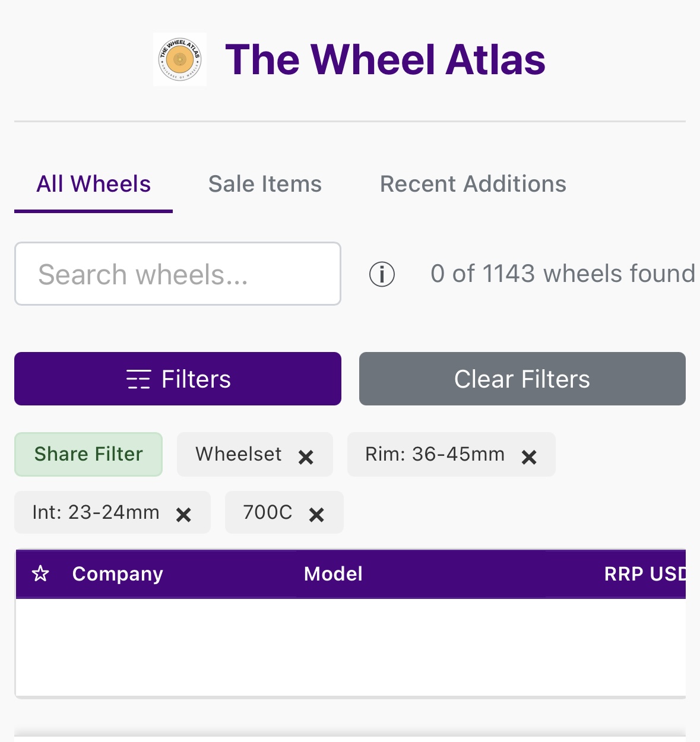Click The Wheel Atlas logo image
700x742 pixels.
coord(180,59)
